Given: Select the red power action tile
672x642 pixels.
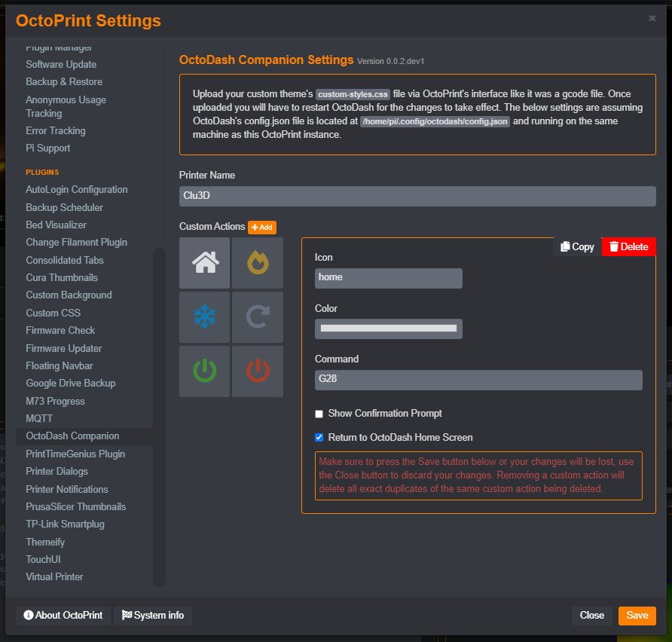Looking at the screenshot, I should click(x=258, y=371).
